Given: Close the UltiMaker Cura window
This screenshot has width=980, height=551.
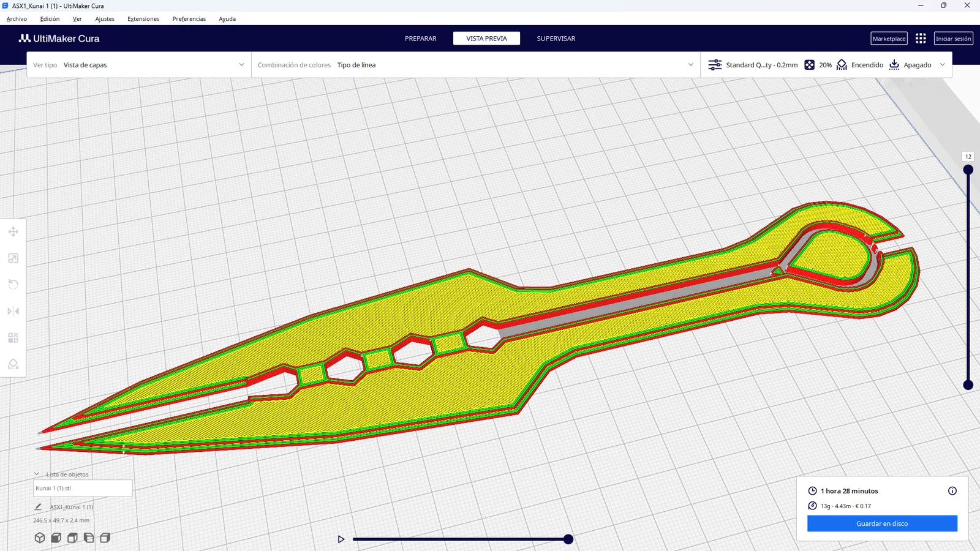Looking at the screenshot, I should pyautogui.click(x=967, y=6).
